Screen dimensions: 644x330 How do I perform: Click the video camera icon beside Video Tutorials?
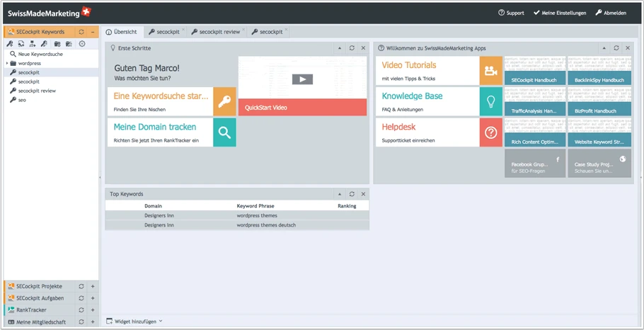(491, 71)
